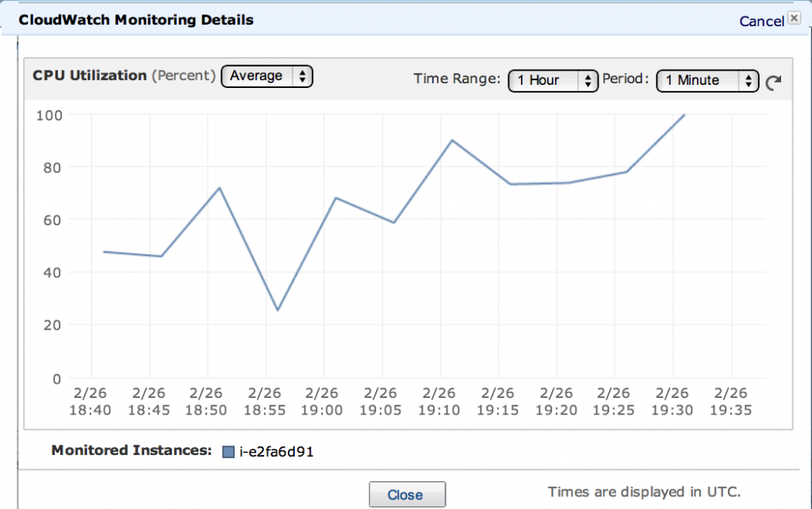The image size is (812, 509).
Task: Click the 0 y-axis label
Action: (x=57, y=379)
